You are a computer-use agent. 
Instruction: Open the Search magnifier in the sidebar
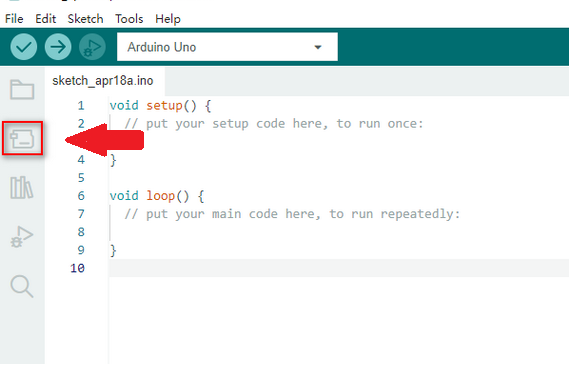22,286
